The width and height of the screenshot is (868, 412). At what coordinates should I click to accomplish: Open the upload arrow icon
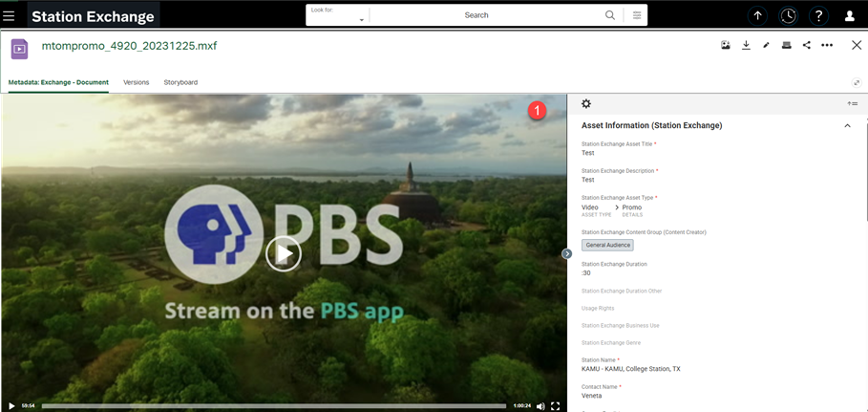click(x=757, y=16)
